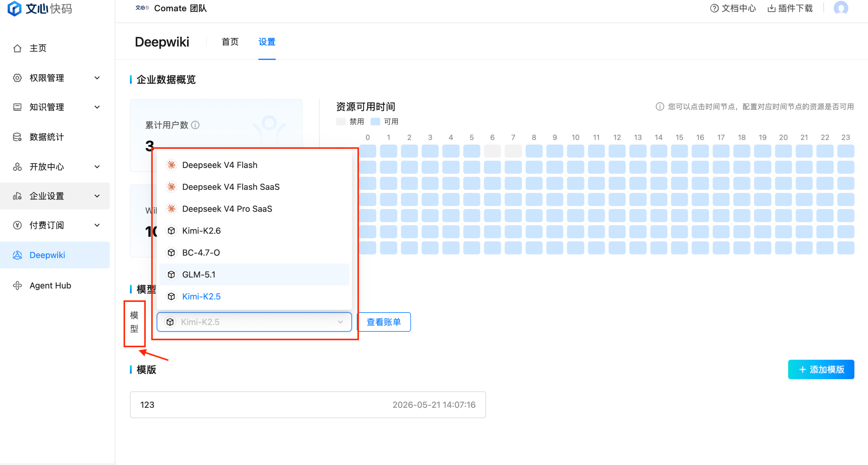Screen dimensions: 868x465
Task: Select Deepseek V4 Flash option
Action: pos(254,165)
